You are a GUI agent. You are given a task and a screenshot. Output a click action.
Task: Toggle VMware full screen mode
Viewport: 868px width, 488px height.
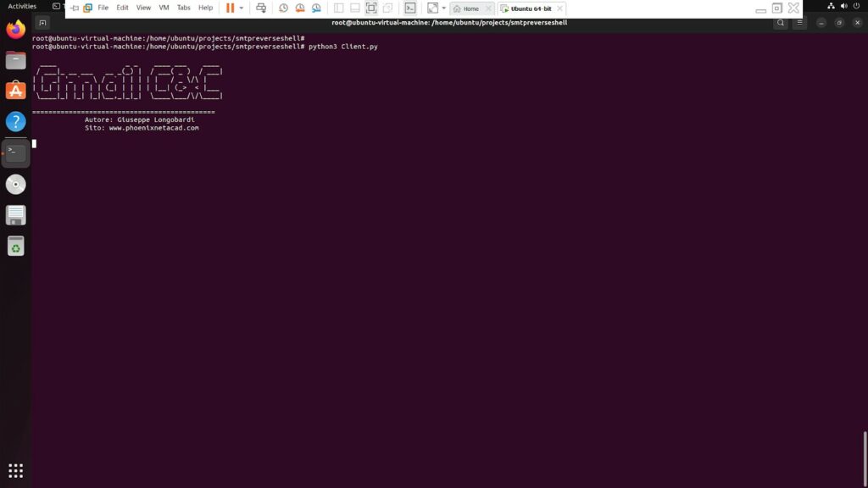tap(371, 8)
